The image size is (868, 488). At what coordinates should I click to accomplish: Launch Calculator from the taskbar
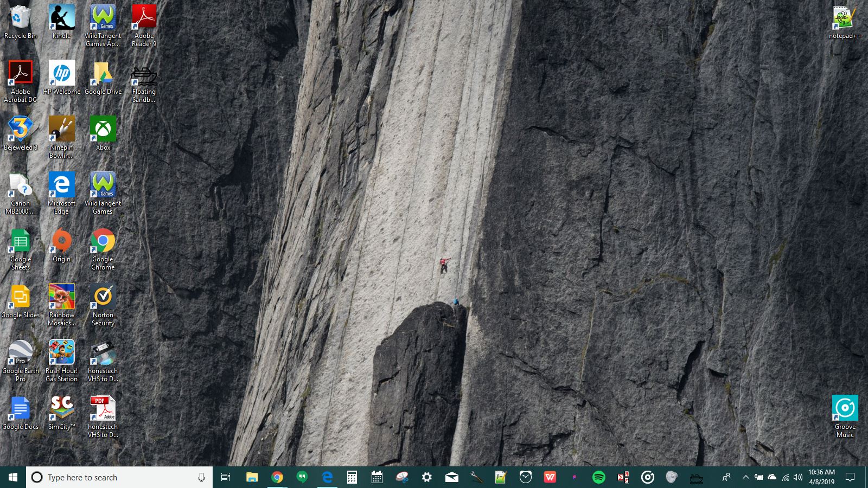point(352,477)
